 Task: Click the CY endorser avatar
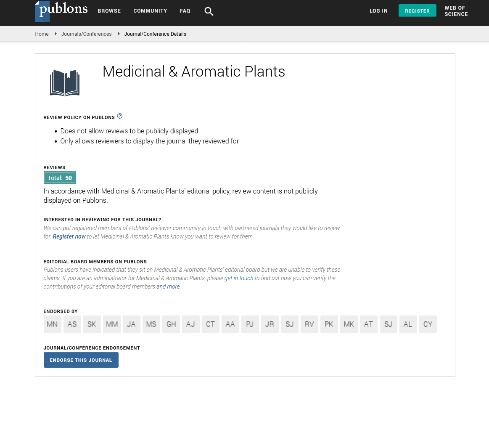coord(428,324)
